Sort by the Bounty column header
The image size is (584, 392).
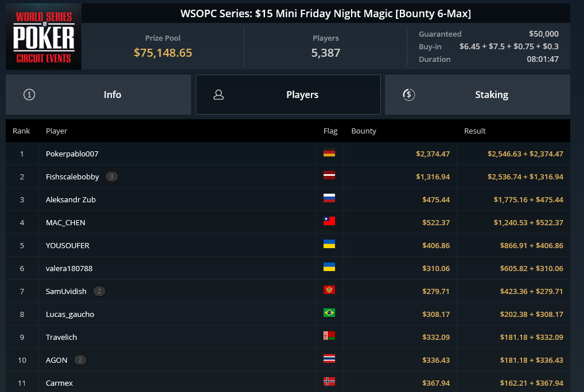(x=364, y=131)
